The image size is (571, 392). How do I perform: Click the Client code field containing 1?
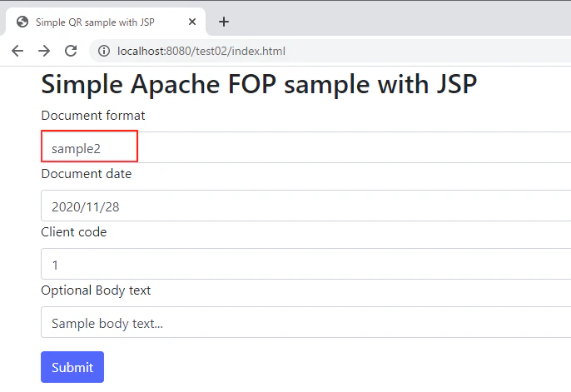(306, 264)
